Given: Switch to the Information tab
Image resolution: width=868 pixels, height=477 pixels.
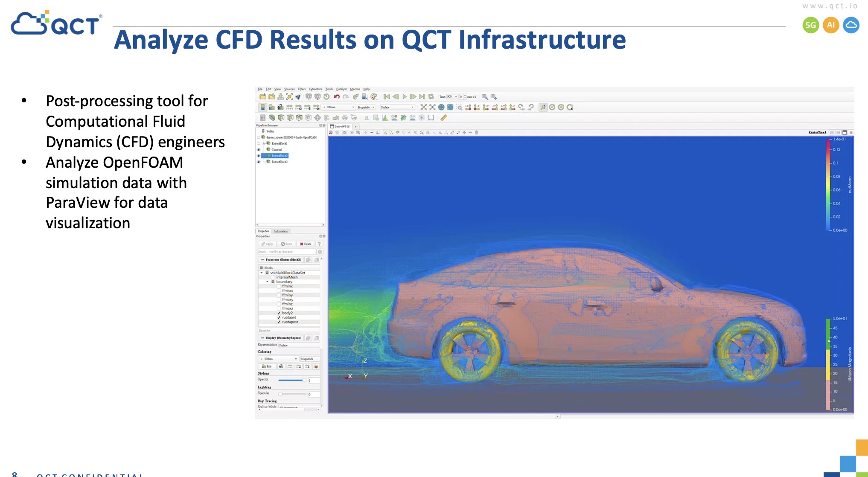Looking at the screenshot, I should 281,231.
